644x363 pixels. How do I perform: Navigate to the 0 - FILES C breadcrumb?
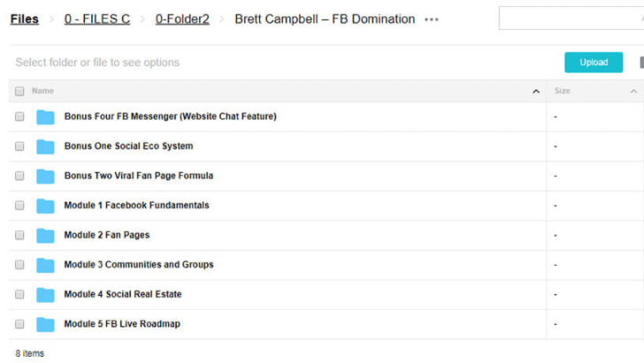[x=97, y=19]
